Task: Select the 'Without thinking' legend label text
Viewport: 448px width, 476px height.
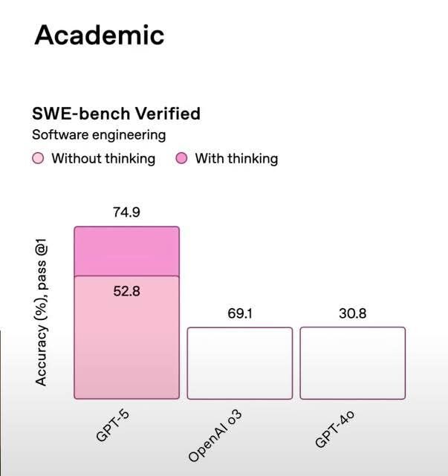Action: click(x=103, y=158)
